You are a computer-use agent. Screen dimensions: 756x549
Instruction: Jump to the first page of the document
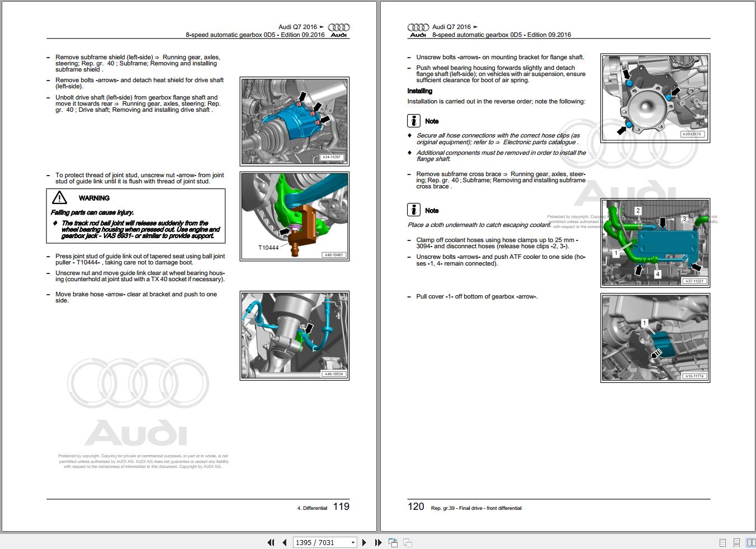pyautogui.click(x=271, y=542)
